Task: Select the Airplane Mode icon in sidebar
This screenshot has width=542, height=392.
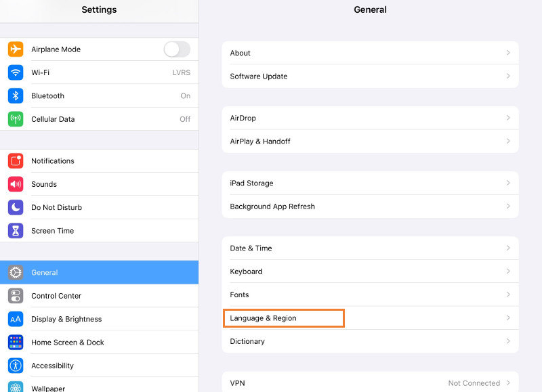Action: point(17,49)
